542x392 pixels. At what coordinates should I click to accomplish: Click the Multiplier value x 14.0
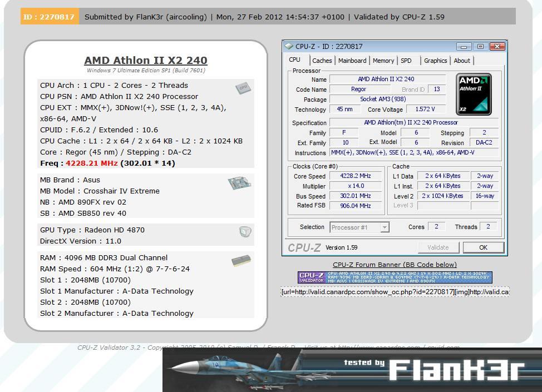[x=356, y=186]
